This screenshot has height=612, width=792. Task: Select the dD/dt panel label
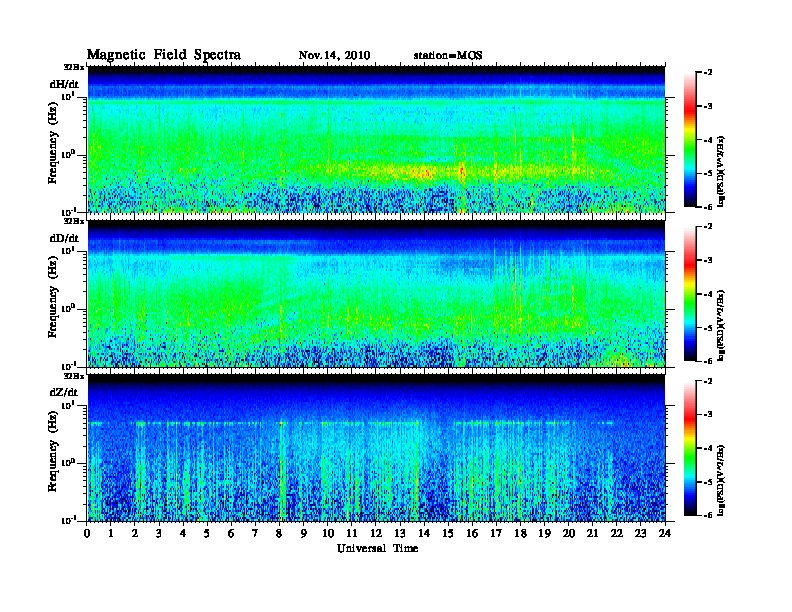pos(64,238)
